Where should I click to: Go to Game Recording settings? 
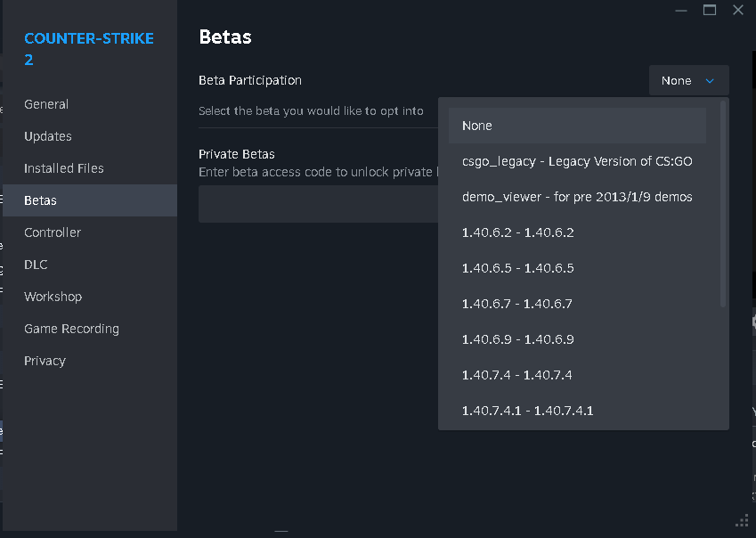pos(71,329)
